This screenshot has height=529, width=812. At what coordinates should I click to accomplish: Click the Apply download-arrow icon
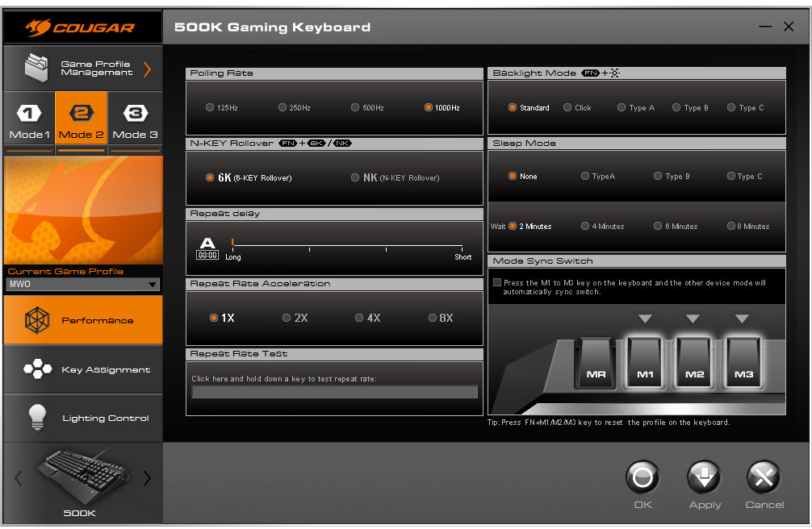coord(704,478)
